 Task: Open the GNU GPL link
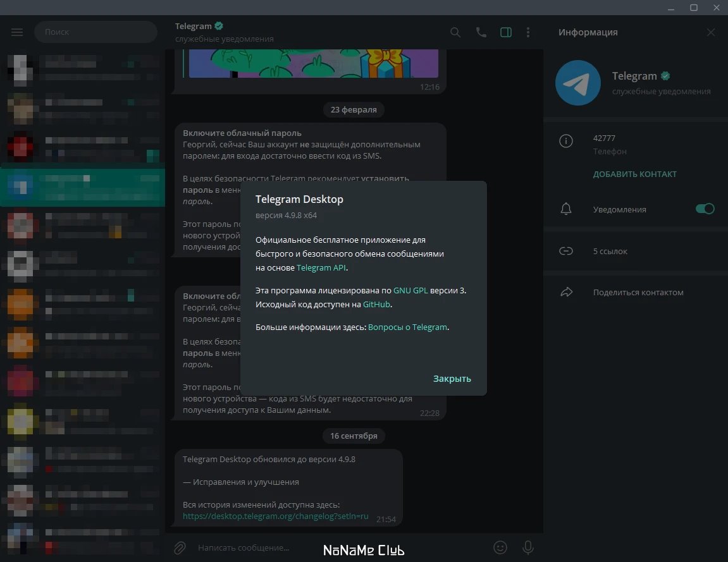click(x=410, y=291)
